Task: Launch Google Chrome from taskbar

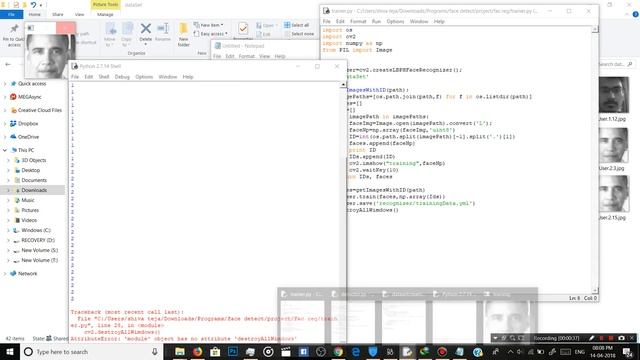Action: (338, 351)
